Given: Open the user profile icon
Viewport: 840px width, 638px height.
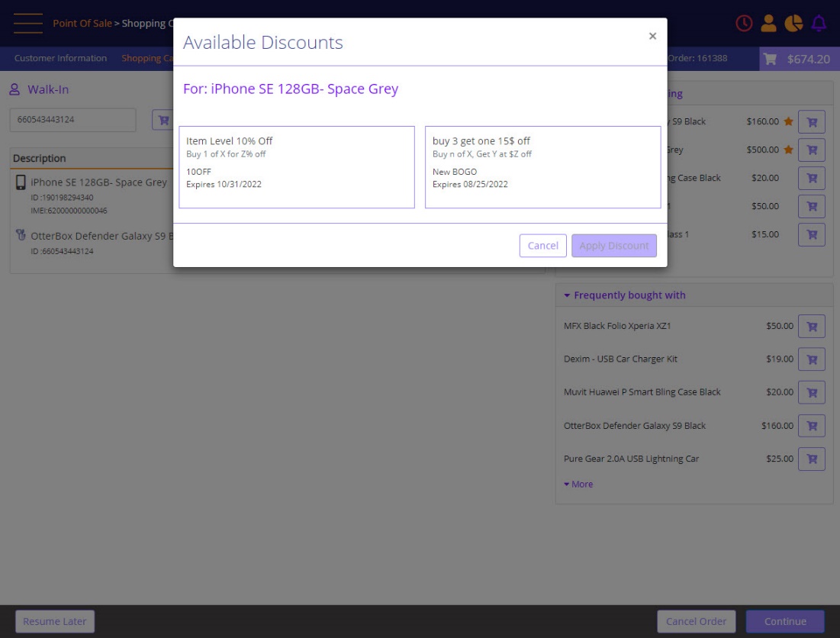Looking at the screenshot, I should pyautogui.click(x=768, y=23).
